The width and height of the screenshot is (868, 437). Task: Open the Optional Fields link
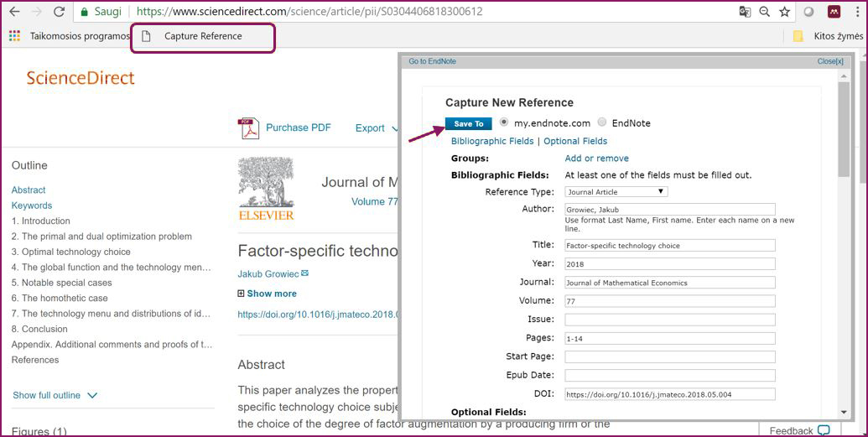coord(575,141)
